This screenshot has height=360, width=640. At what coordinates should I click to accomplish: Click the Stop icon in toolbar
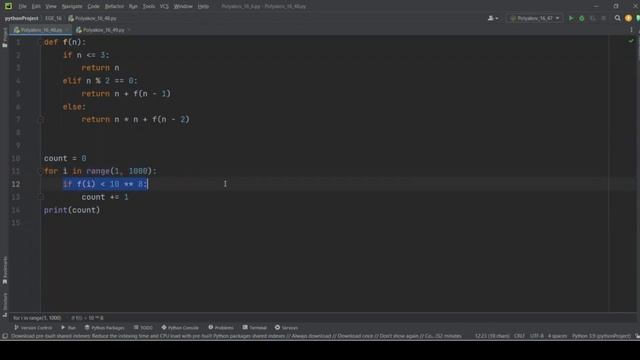click(603, 18)
